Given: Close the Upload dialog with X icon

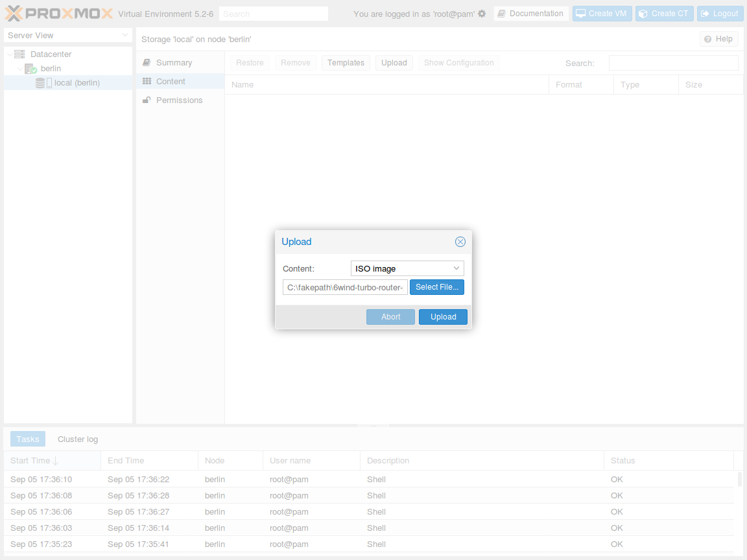Looking at the screenshot, I should point(460,242).
